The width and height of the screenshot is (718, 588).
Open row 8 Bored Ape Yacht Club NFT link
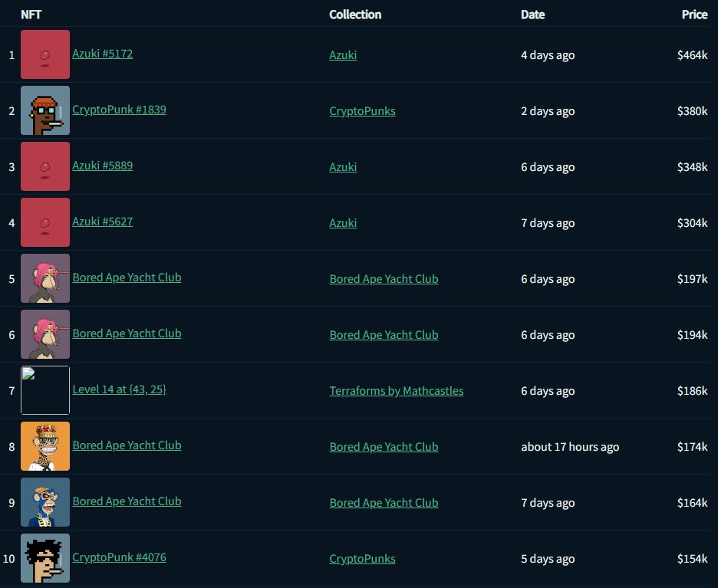tap(127, 445)
